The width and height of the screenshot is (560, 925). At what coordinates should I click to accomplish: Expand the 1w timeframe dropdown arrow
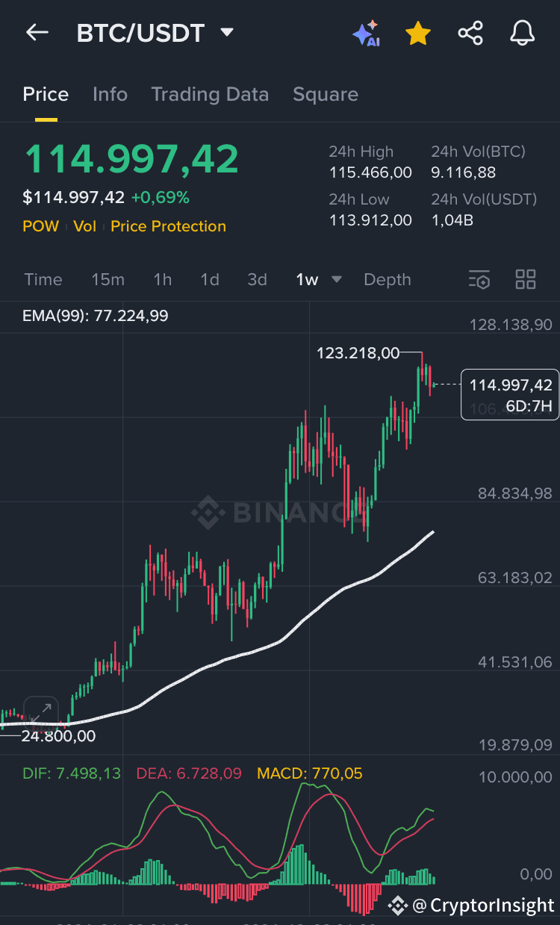336,279
